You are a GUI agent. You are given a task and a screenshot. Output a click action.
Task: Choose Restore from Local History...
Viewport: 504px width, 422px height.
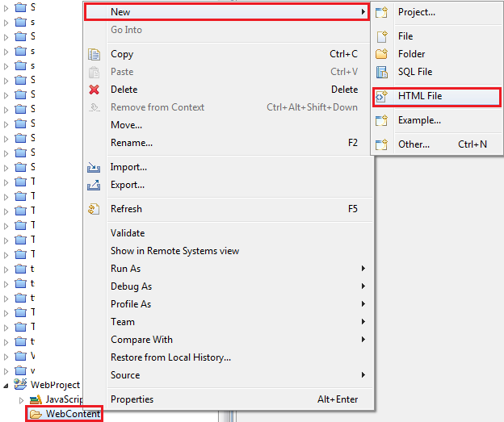pos(227,357)
